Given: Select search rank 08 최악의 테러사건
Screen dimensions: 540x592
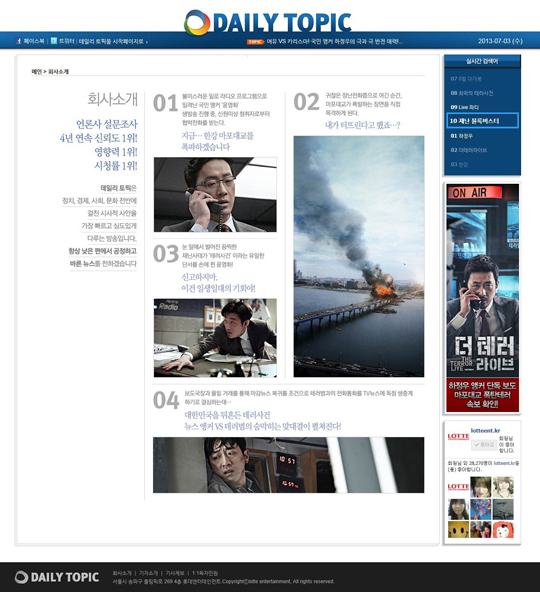Looking at the screenshot, I should pyautogui.click(x=472, y=93).
